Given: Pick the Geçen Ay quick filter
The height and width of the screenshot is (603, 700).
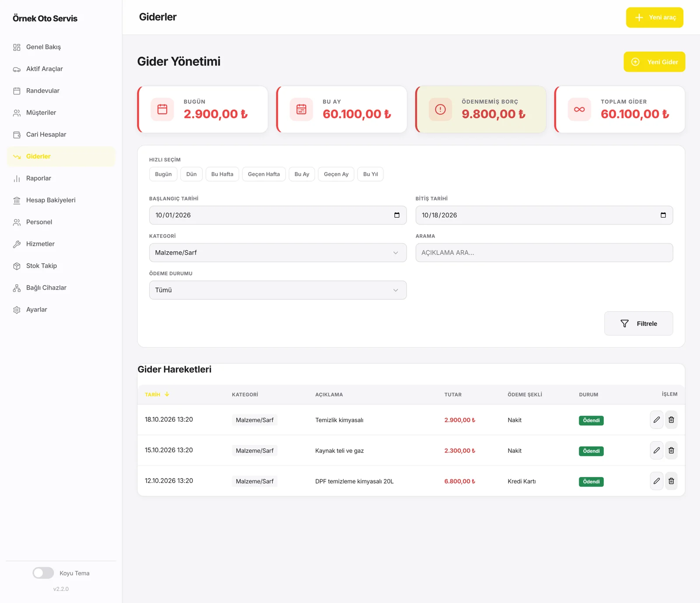Looking at the screenshot, I should 336,174.
